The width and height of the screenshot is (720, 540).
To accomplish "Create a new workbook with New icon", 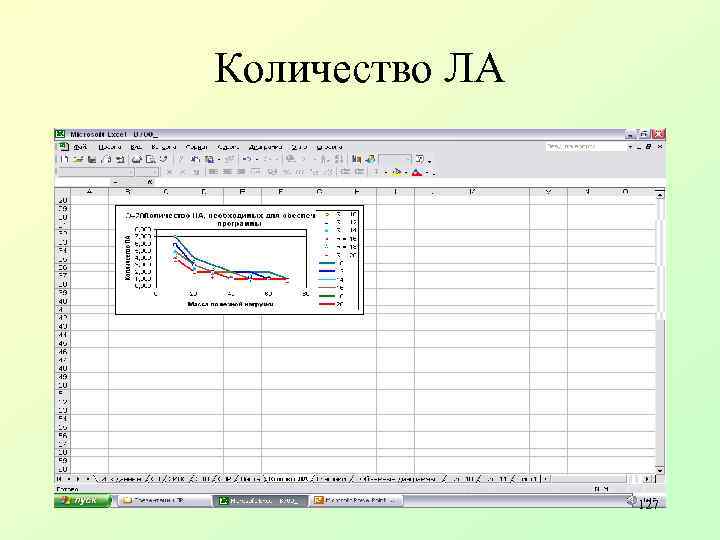I will point(64,159).
